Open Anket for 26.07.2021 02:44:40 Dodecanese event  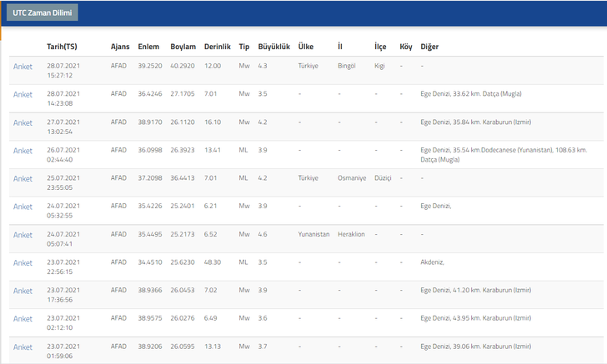click(23, 151)
